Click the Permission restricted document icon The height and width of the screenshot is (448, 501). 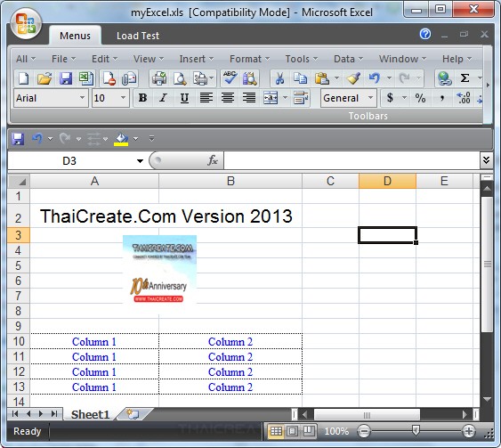(x=109, y=78)
